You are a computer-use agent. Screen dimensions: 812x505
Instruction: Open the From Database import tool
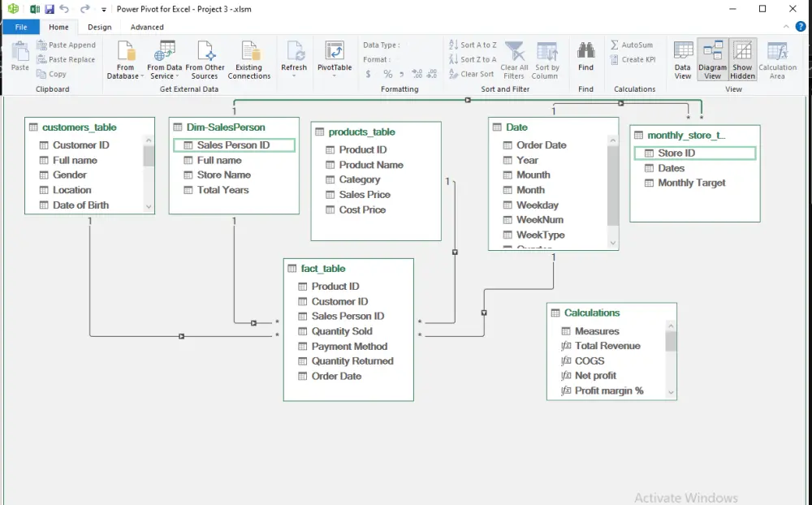[x=124, y=58]
